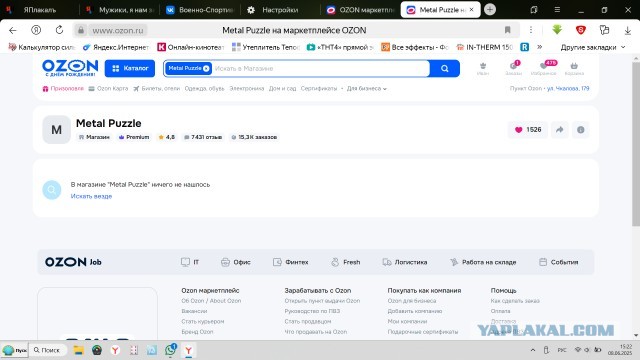Open Orders icon in OZON header
640x360 pixels.
tap(513, 68)
